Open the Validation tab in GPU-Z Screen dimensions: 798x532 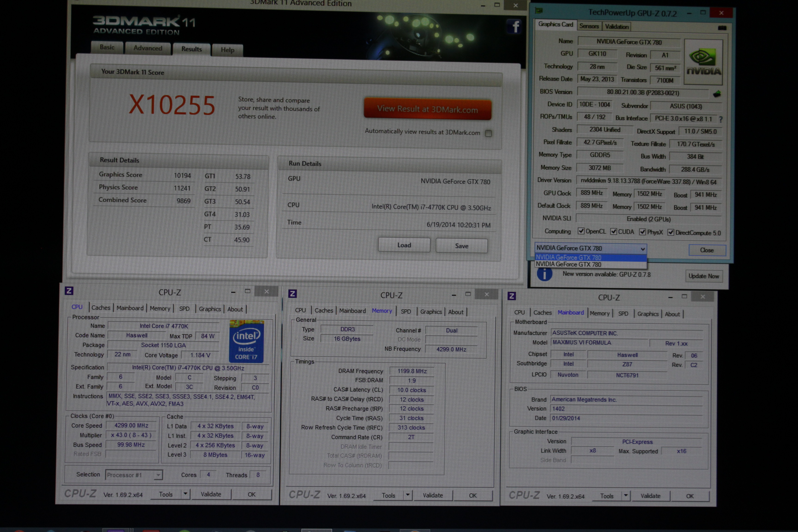point(617,27)
